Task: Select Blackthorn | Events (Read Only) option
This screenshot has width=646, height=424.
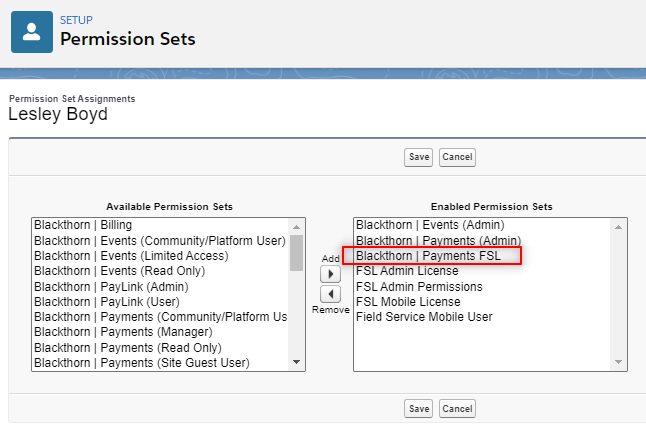Action: pyautogui.click(x=161, y=271)
